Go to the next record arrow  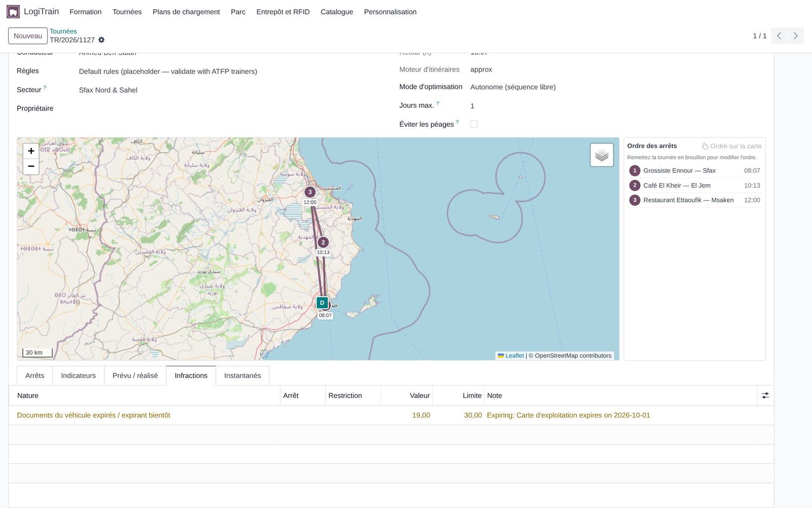tap(795, 36)
